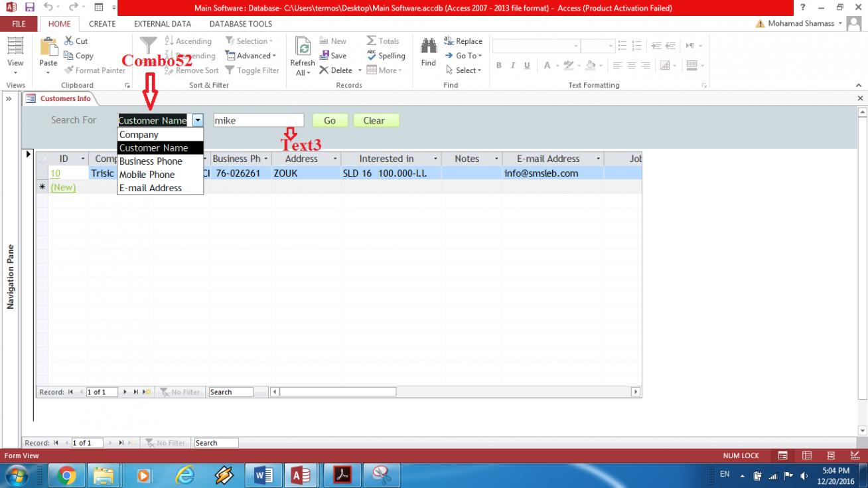This screenshot has width=868, height=488.
Task: Click the Paste clipboard icon
Action: [48, 46]
